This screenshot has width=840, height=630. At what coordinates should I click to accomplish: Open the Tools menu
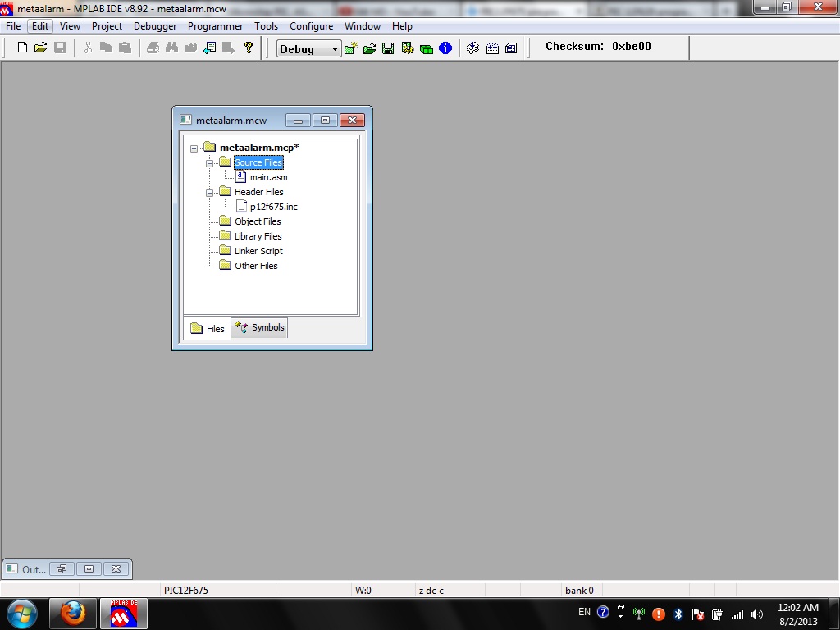click(x=267, y=26)
